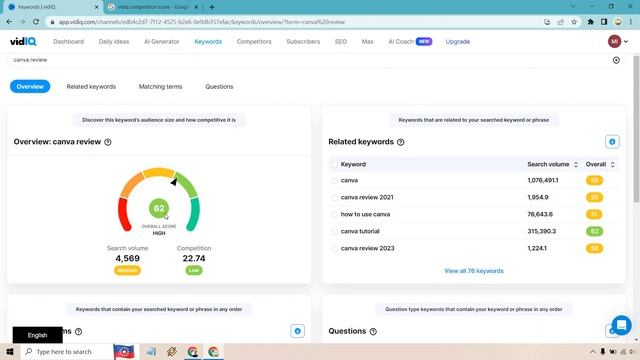Click the English language label

point(38,335)
